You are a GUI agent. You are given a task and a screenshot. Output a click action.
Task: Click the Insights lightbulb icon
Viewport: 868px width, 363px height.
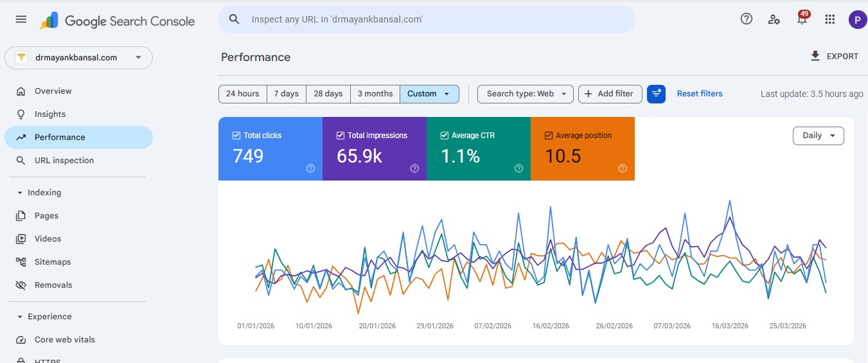coord(21,114)
